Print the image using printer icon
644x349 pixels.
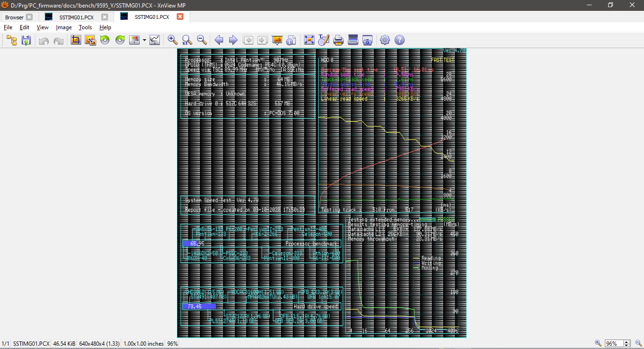coord(338,40)
